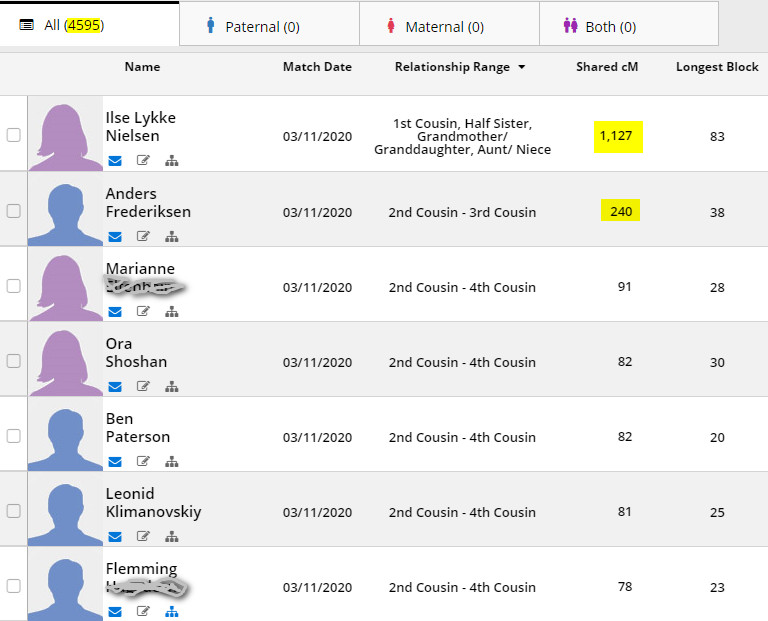Tick the checkbox for Ben Paterson
This screenshot has width=768, height=621.
coord(14,436)
